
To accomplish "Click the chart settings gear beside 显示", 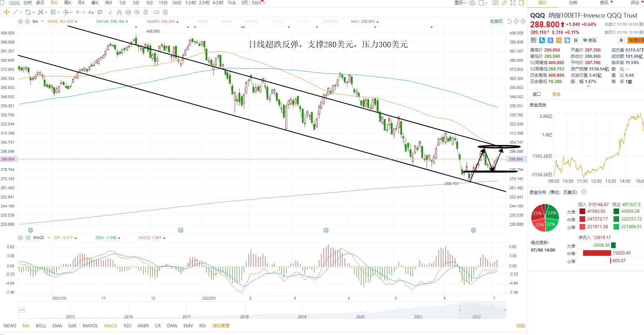I will pyautogui.click(x=472, y=3).
